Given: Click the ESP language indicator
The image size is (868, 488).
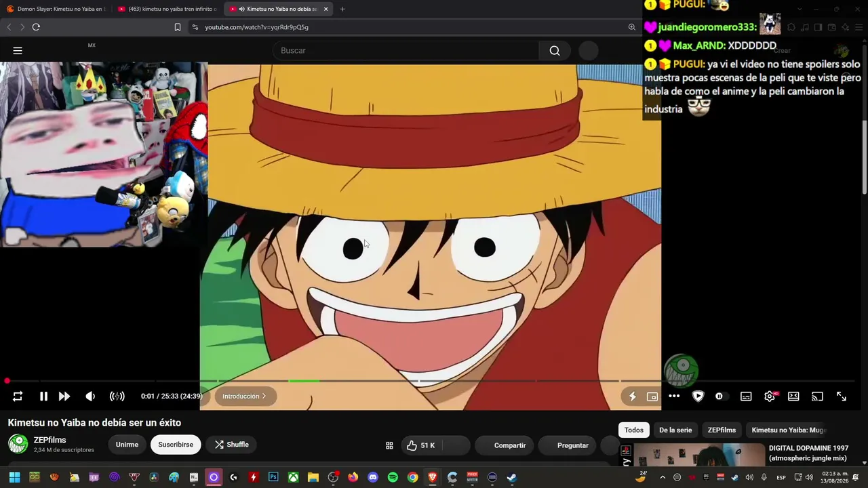Looking at the screenshot, I should pyautogui.click(x=781, y=477).
